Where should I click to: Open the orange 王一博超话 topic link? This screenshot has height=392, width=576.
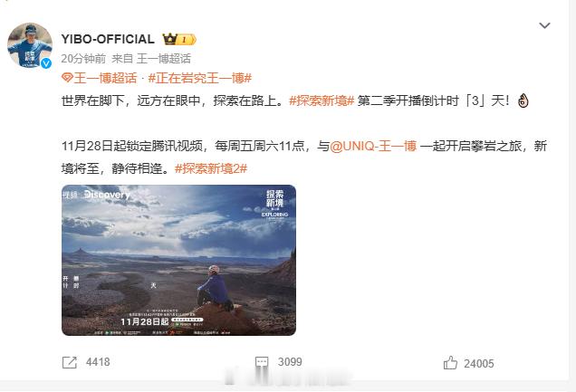coord(105,78)
